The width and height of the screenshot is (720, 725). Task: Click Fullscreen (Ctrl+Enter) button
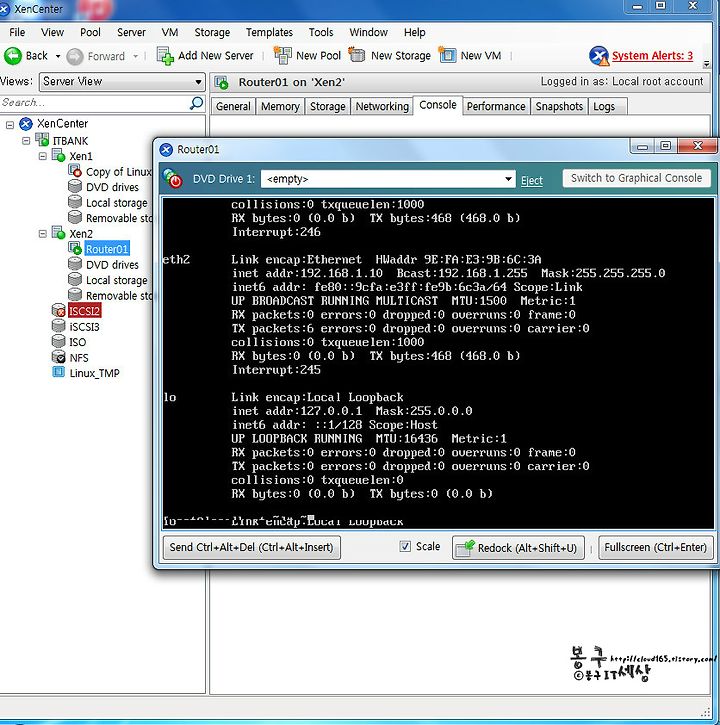coord(656,547)
